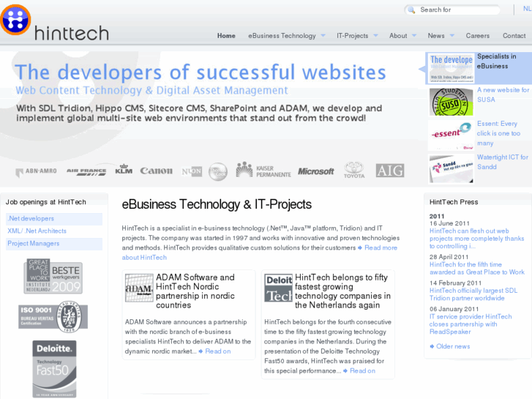The image size is (532, 399).
Task: Click Read on under Deloitte Fast50 article
Action: click(362, 371)
